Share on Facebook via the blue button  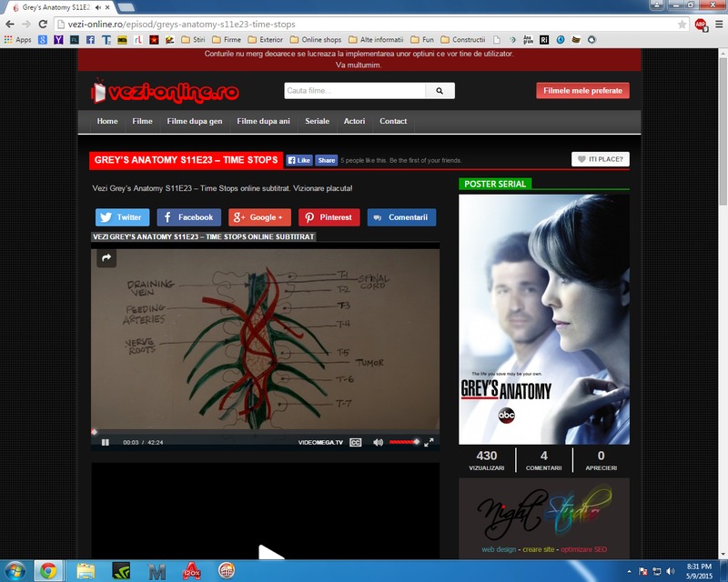[188, 217]
